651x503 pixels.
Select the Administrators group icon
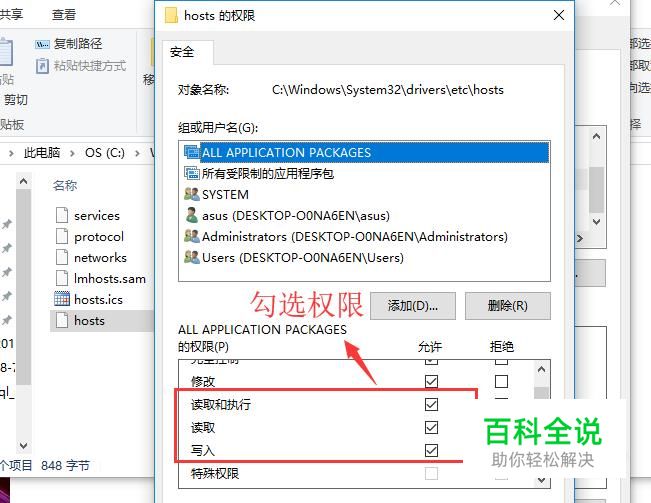[192, 236]
